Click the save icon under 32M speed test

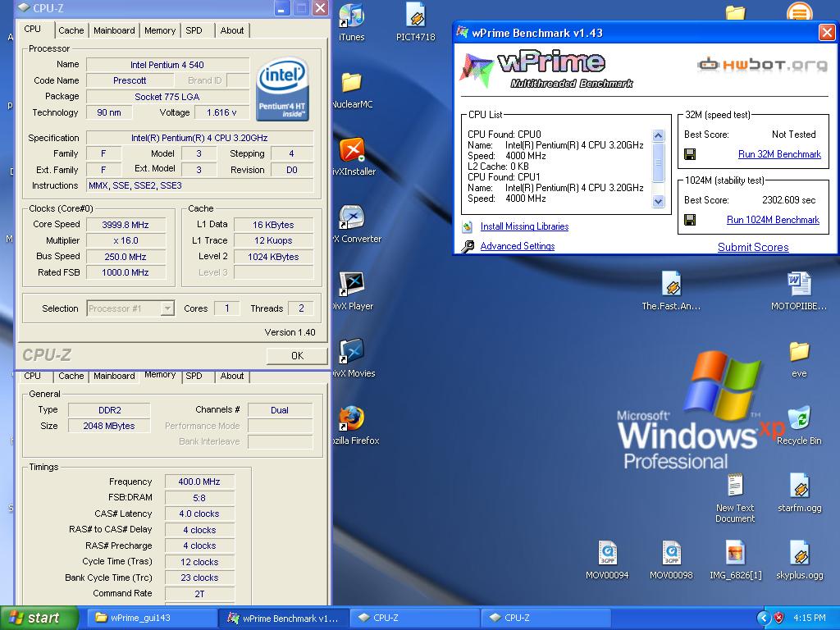click(x=690, y=154)
